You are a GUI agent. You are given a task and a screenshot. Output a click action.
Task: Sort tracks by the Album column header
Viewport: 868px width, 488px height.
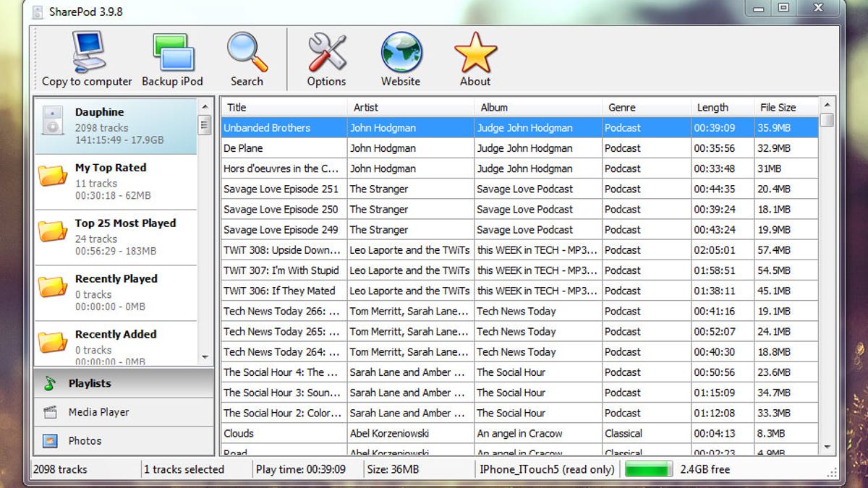537,107
